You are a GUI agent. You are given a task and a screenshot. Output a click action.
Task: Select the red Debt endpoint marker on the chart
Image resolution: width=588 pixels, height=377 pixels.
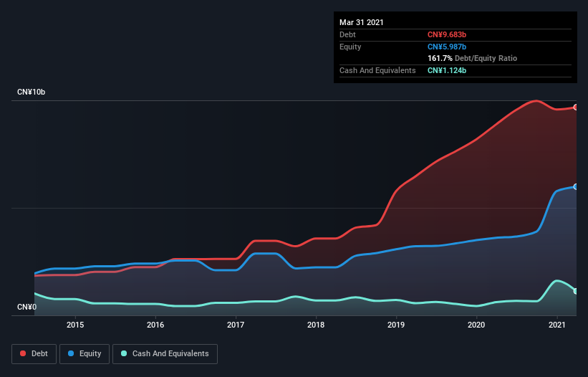[576, 108]
